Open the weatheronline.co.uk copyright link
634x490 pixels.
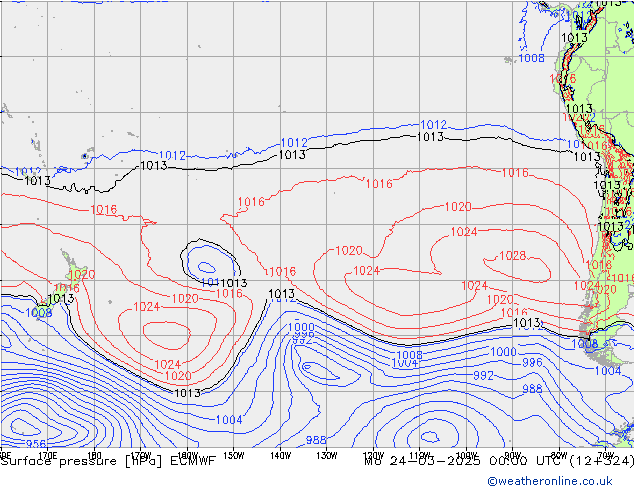550,481
